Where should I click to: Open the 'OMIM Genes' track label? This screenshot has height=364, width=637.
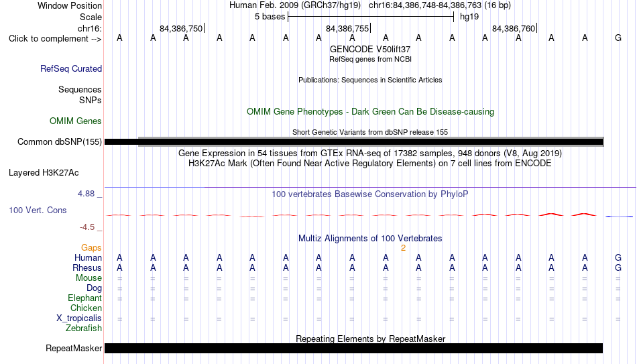click(x=75, y=121)
